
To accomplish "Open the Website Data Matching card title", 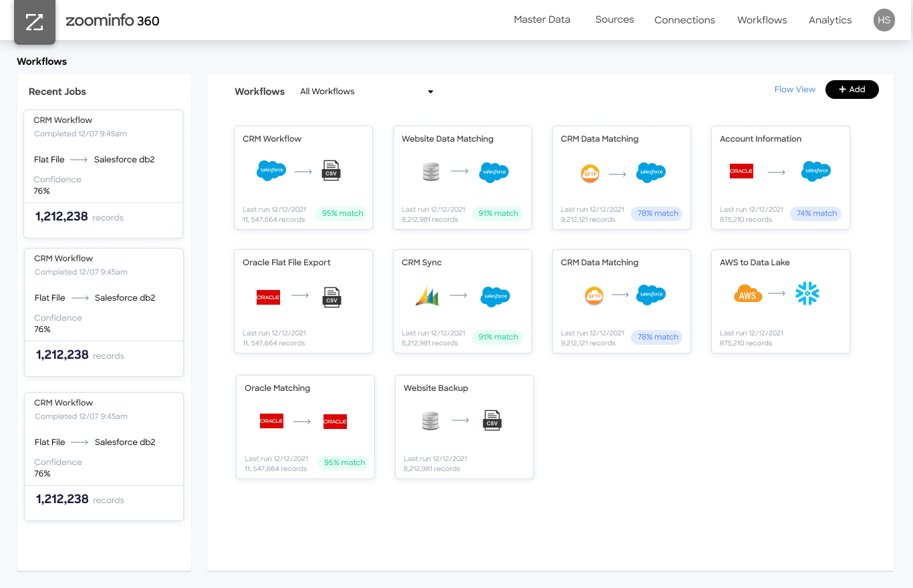I will pyautogui.click(x=447, y=139).
